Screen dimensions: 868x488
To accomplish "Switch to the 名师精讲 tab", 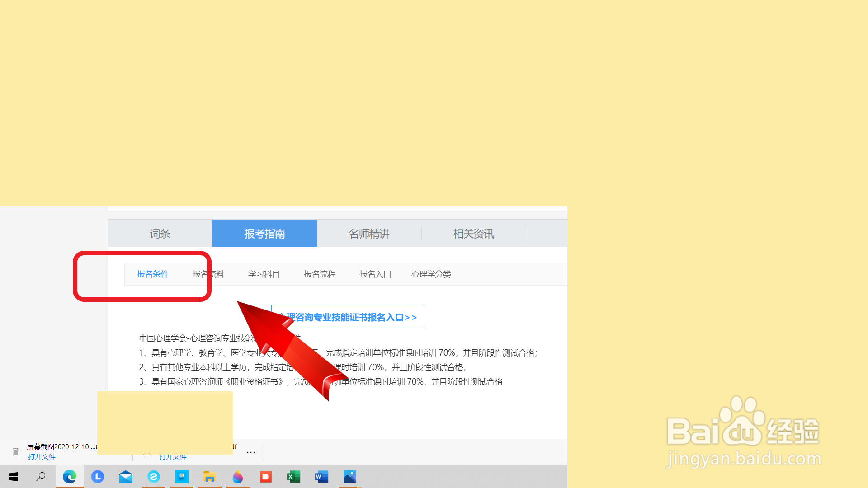I will 369,234.
